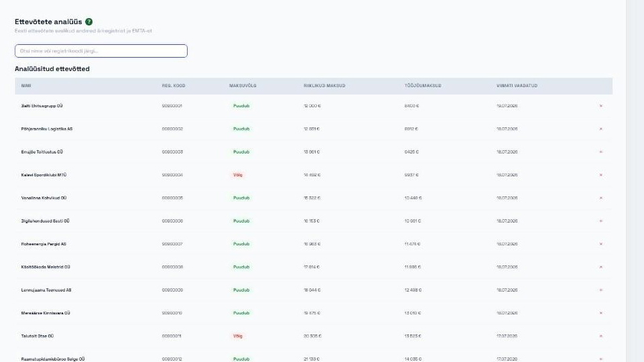Delete Lennujaama Teenused AS via its x icon
Image resolution: width=644 pixels, height=362 pixels.
[x=601, y=290]
